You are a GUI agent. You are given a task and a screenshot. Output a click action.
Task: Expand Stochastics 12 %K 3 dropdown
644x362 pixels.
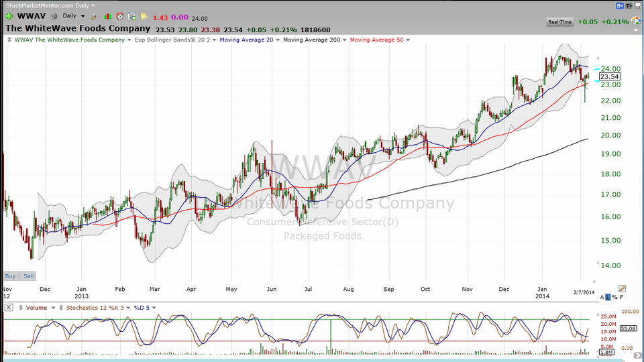[128, 308]
